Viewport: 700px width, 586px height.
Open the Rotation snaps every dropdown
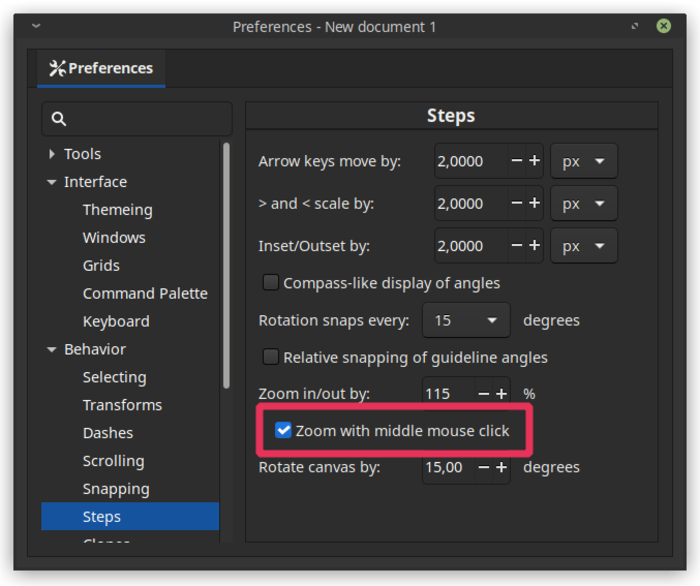pyautogui.click(x=466, y=321)
